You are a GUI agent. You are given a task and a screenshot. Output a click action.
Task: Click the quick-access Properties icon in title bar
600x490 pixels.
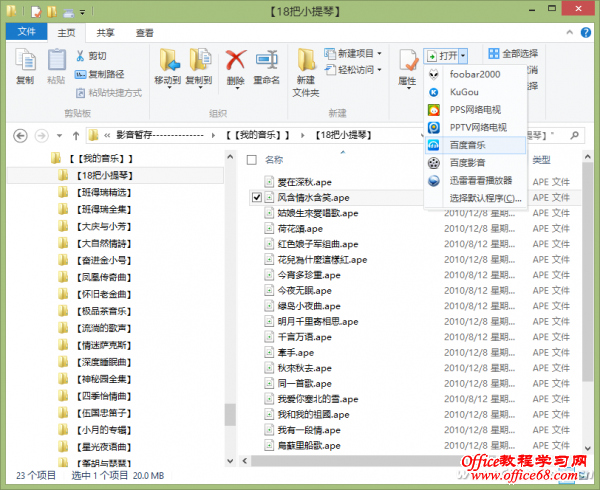click(x=36, y=12)
